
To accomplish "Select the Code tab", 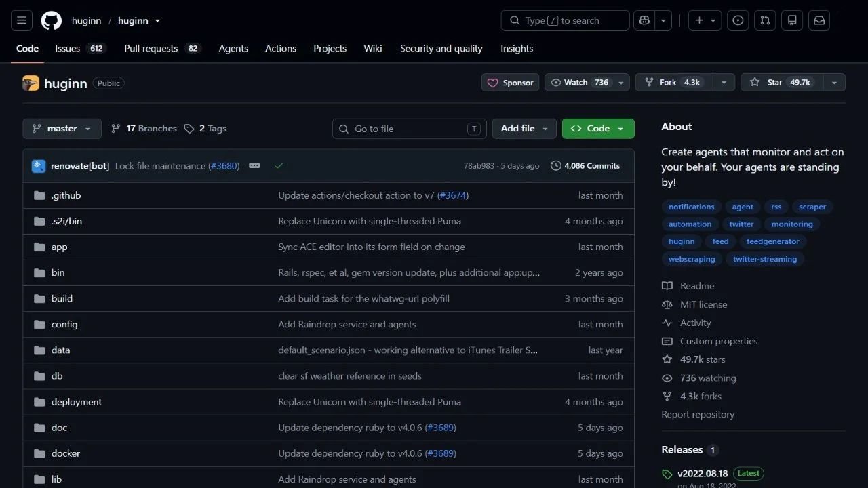I will [x=28, y=49].
